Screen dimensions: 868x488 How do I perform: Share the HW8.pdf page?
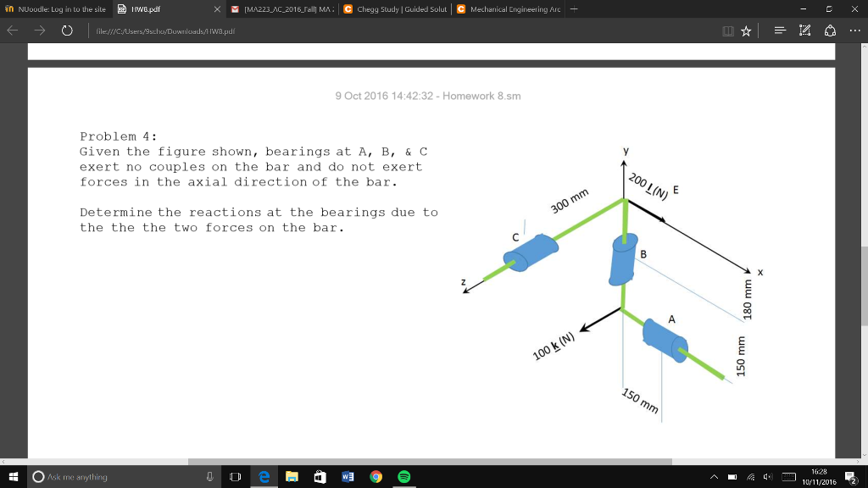point(831,30)
